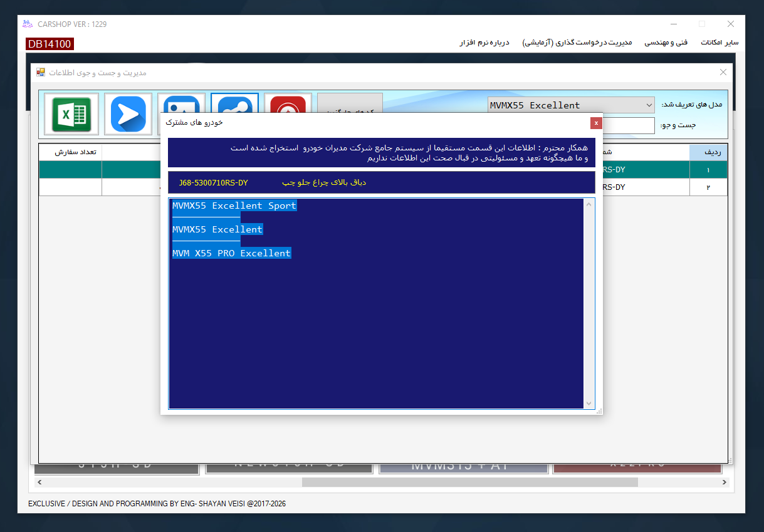Click the CARSHOP app icon in title bar

coord(27,24)
